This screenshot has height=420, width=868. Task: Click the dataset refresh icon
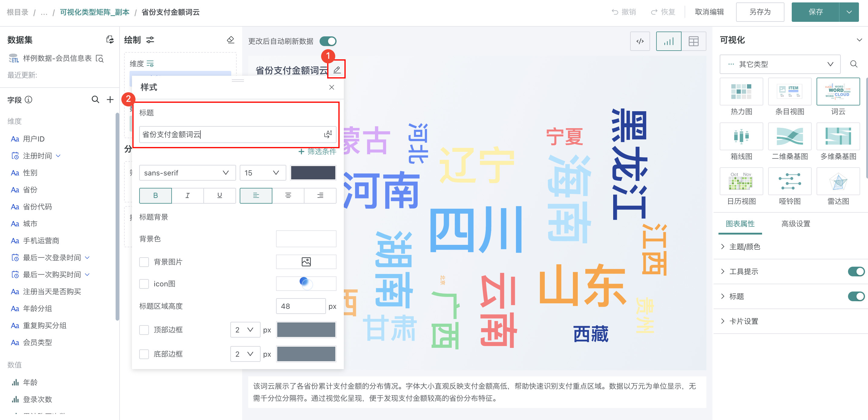pos(110,40)
